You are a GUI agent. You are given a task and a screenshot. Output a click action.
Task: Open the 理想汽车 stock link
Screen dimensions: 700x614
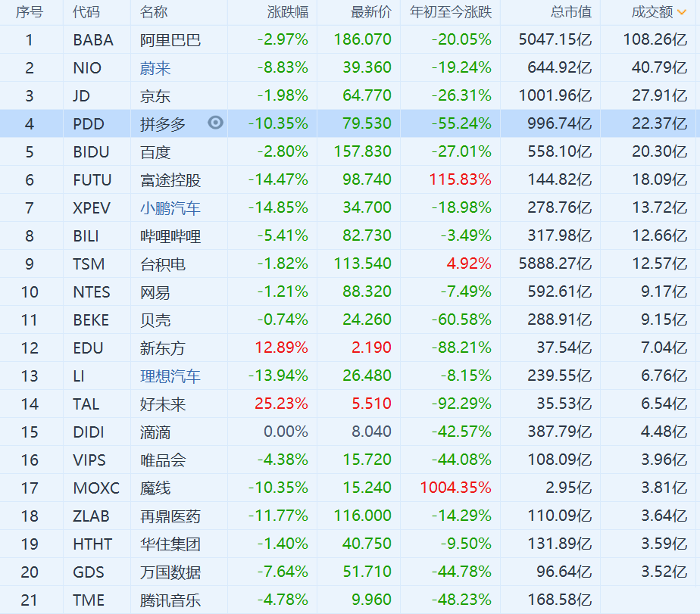[170, 376]
